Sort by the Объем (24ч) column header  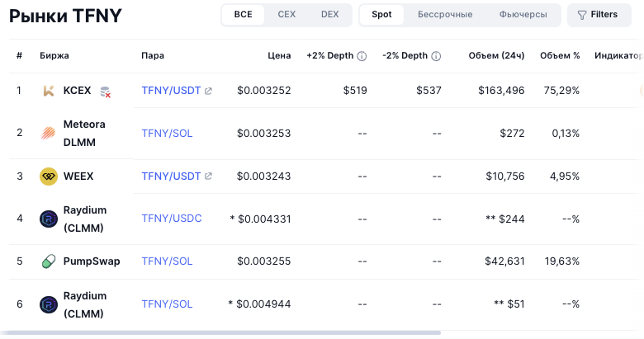click(496, 55)
